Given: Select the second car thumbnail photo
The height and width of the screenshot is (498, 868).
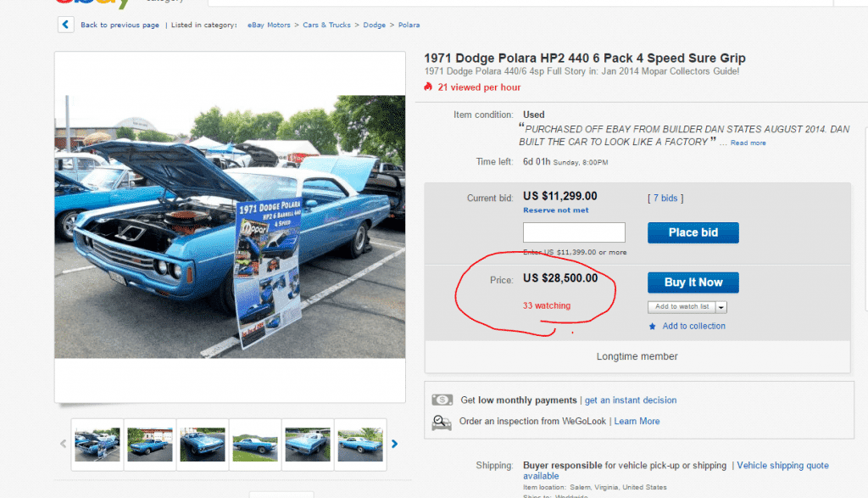Looking at the screenshot, I should pos(150,444).
